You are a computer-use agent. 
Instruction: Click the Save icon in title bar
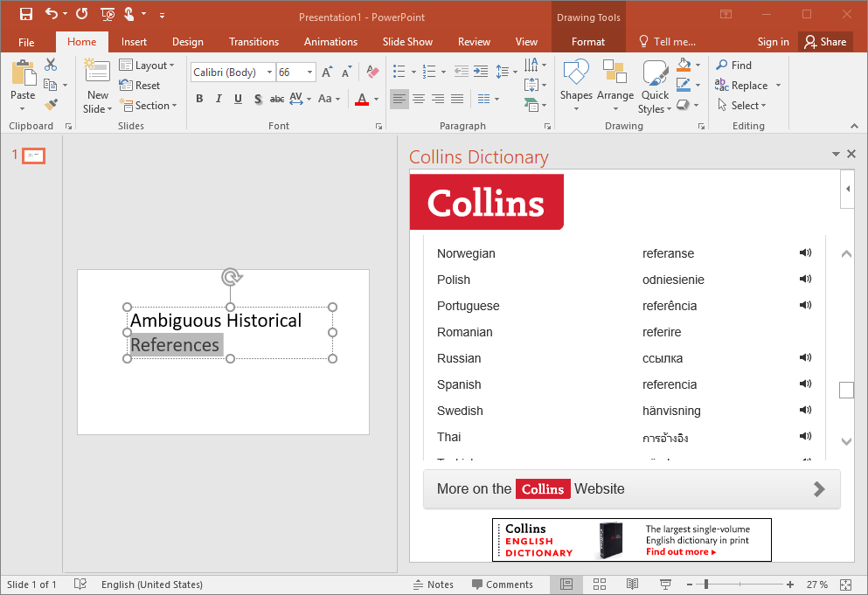click(x=25, y=14)
